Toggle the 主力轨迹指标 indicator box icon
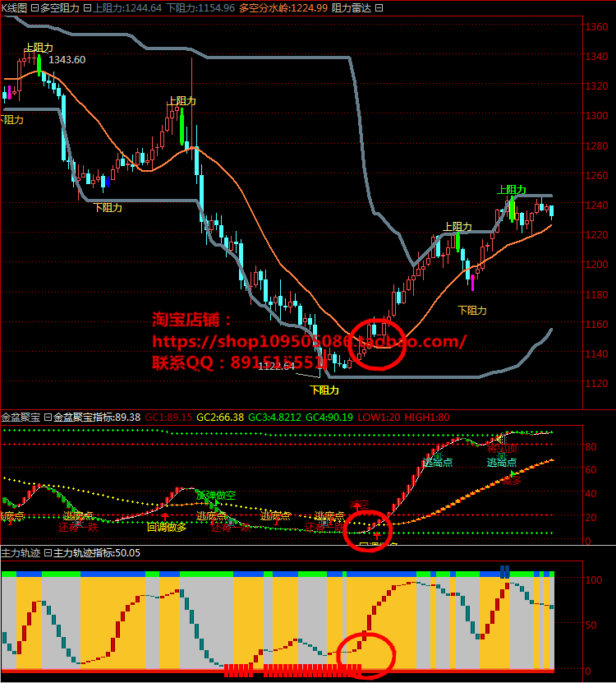 pos(47,553)
